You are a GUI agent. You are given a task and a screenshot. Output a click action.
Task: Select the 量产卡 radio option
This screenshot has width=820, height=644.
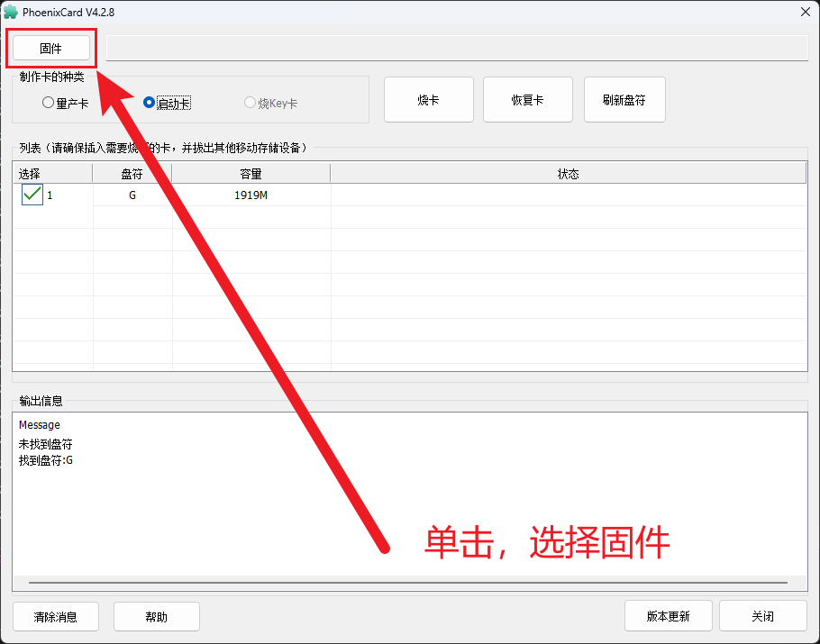coord(49,103)
